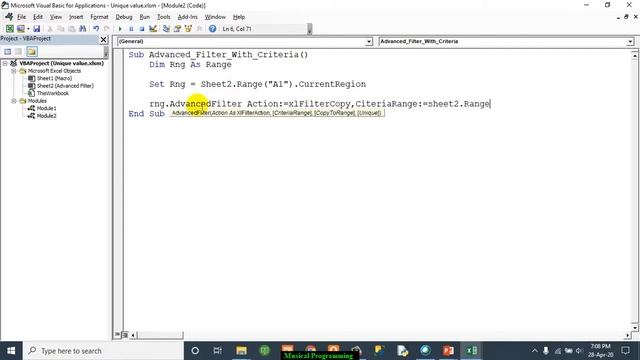Open Find with the binoculars icon
640x360 pixels.
82,29
